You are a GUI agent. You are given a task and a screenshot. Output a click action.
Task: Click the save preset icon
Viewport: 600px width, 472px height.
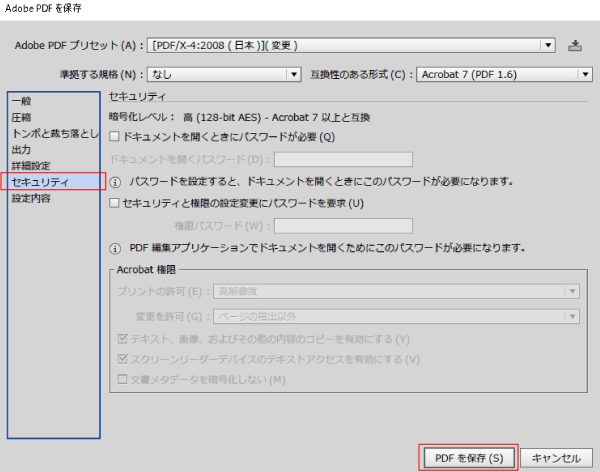[x=575, y=46]
